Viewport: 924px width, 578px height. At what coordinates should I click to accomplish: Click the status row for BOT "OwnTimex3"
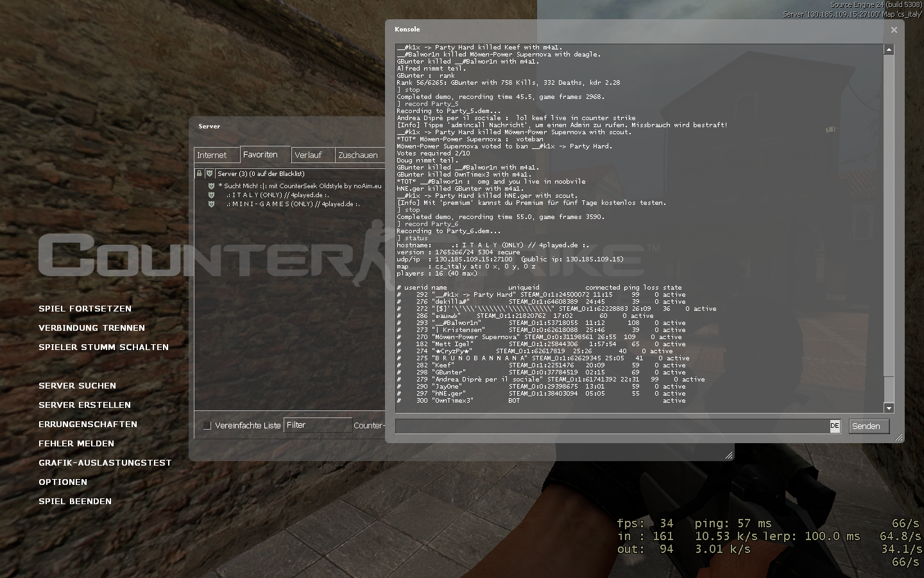(541, 401)
